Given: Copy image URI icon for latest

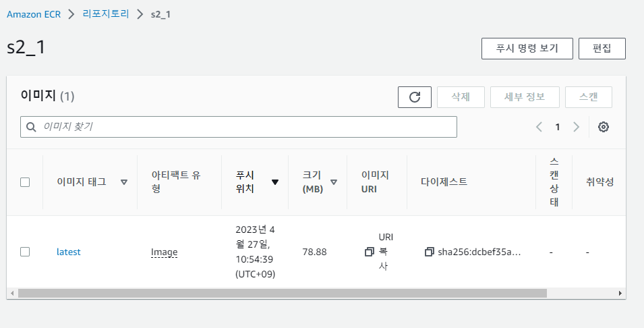Looking at the screenshot, I should 370,252.
